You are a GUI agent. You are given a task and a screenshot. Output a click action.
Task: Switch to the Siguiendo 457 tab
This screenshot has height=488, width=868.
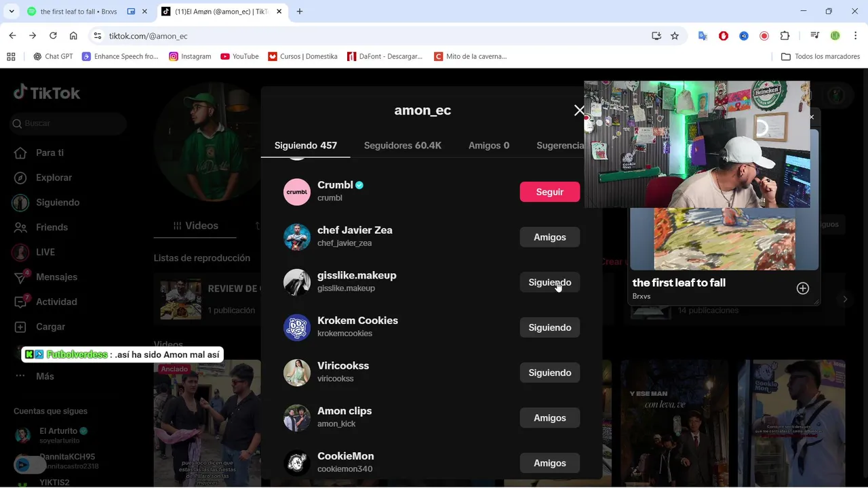tap(306, 145)
